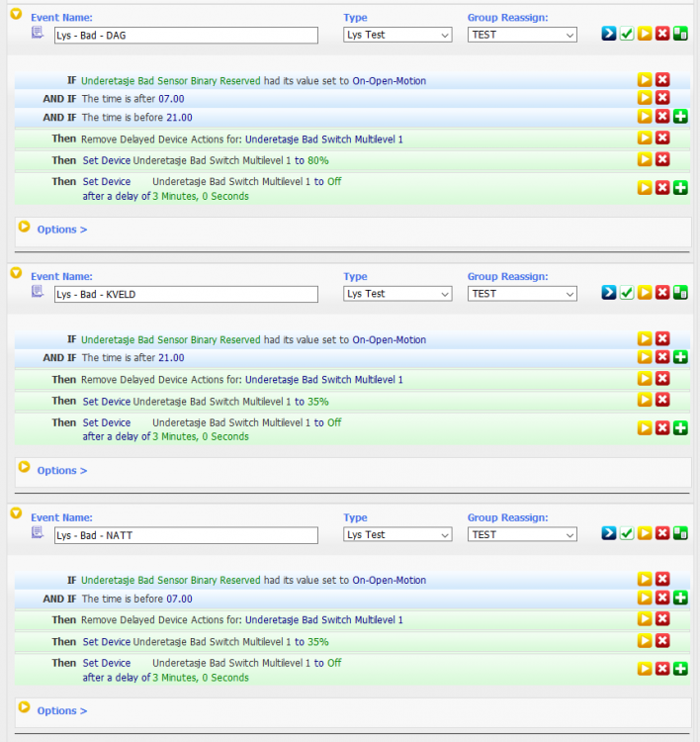
Task: Remove 'time is before 07.00' condition in NATT
Action: click(x=662, y=599)
